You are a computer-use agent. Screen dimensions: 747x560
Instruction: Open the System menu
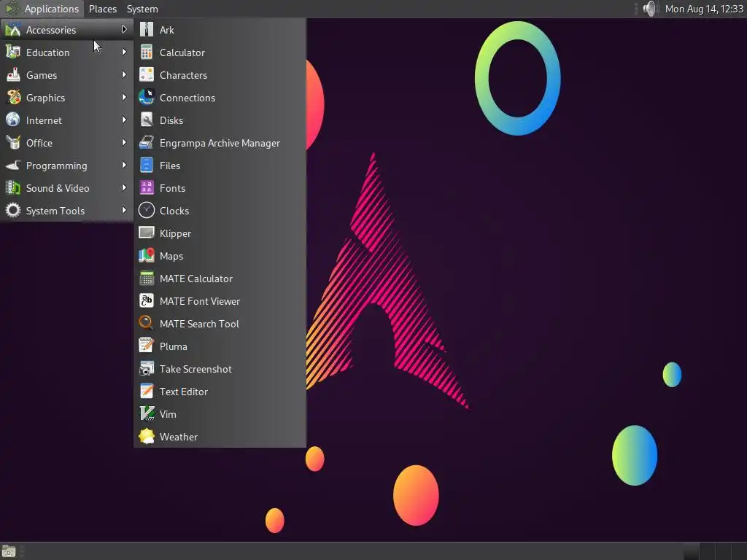click(x=142, y=9)
